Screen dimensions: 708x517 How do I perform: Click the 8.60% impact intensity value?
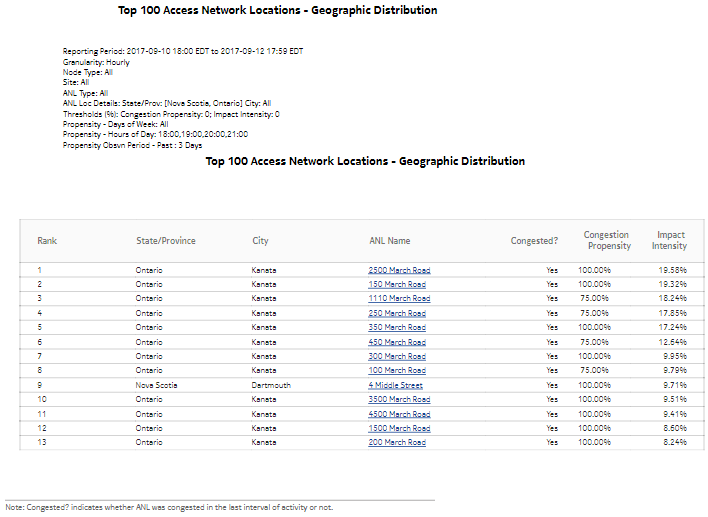[x=675, y=428]
